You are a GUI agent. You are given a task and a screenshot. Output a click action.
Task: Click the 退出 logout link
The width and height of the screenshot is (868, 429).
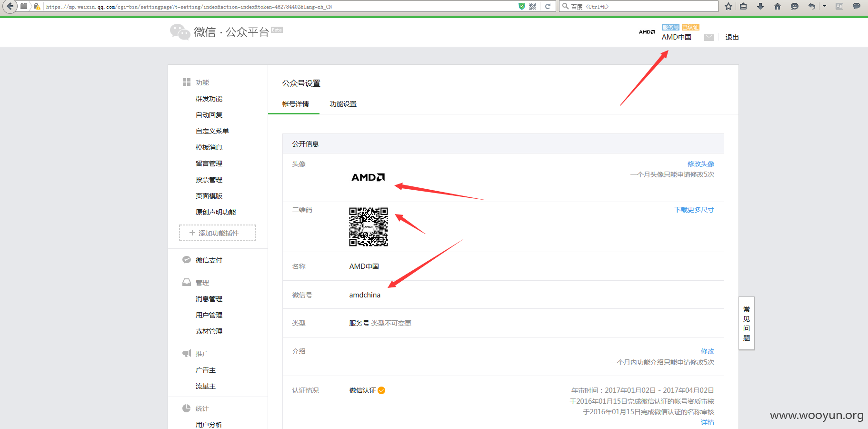coord(732,37)
